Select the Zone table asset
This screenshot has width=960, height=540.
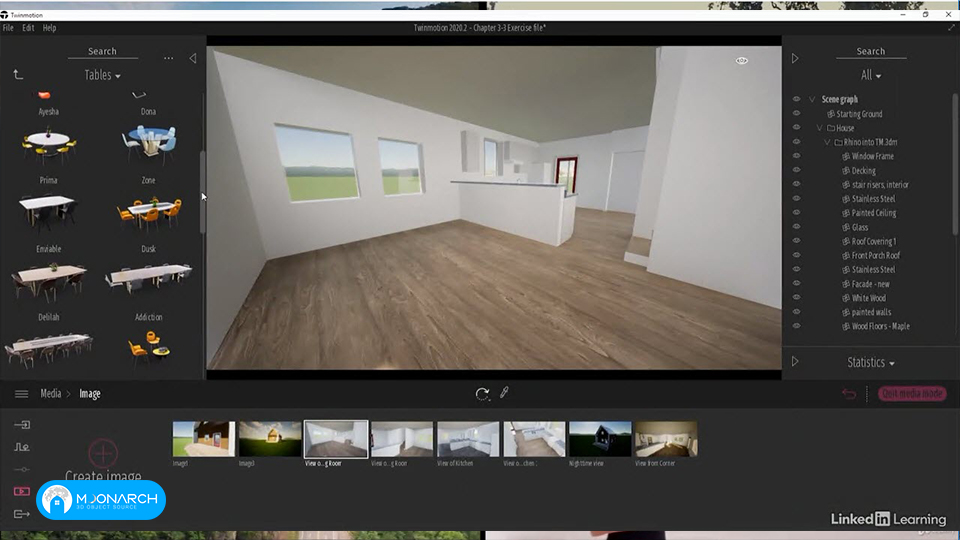(x=149, y=144)
